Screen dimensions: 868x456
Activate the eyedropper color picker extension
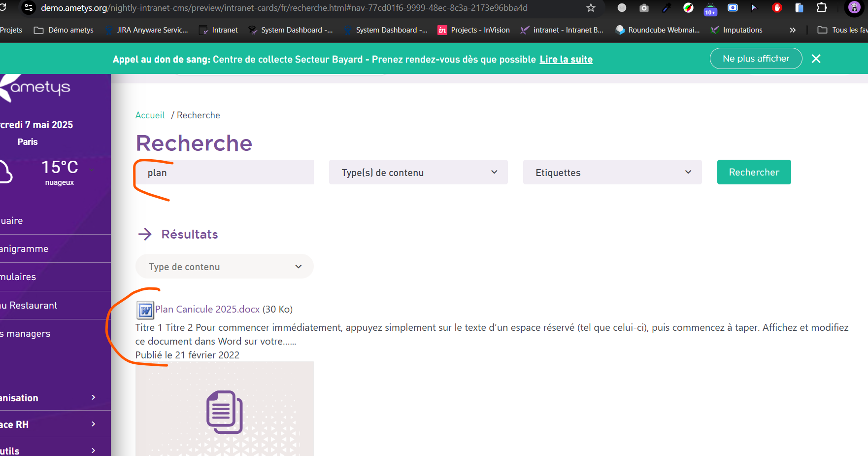pyautogui.click(x=667, y=8)
